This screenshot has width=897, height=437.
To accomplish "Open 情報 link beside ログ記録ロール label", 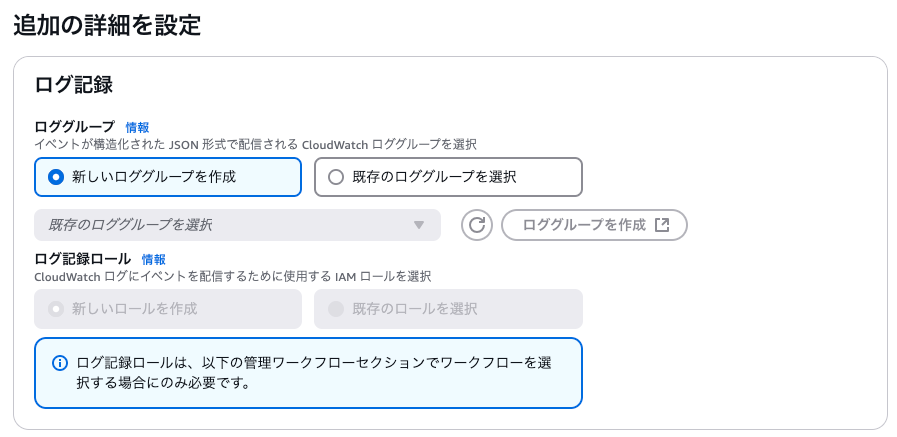I will click(x=153, y=260).
